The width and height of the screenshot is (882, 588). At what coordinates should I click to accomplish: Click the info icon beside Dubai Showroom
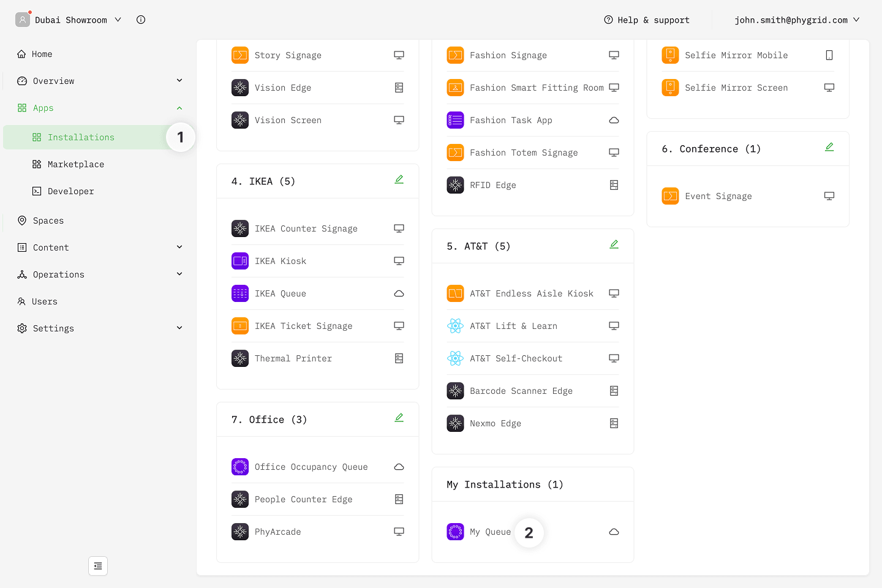[141, 20]
